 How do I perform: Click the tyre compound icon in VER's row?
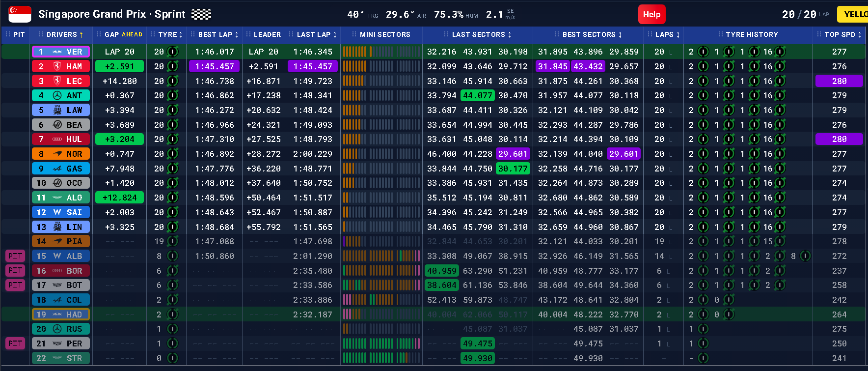coord(172,52)
